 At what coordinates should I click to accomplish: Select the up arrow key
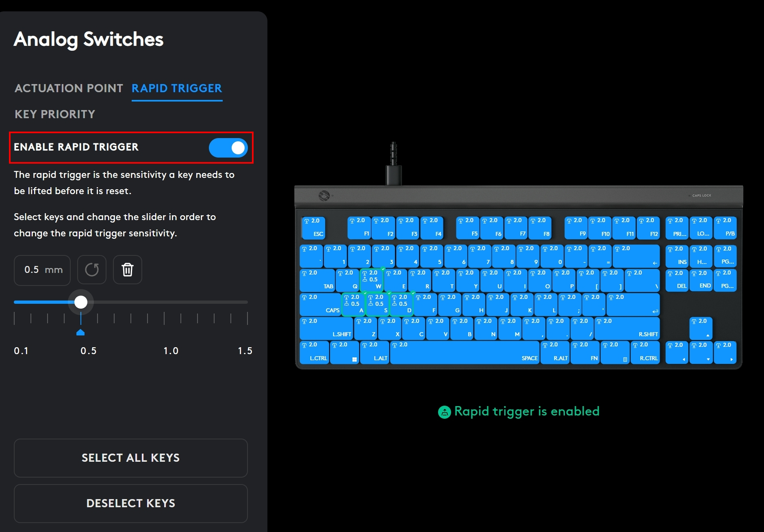[701, 328]
